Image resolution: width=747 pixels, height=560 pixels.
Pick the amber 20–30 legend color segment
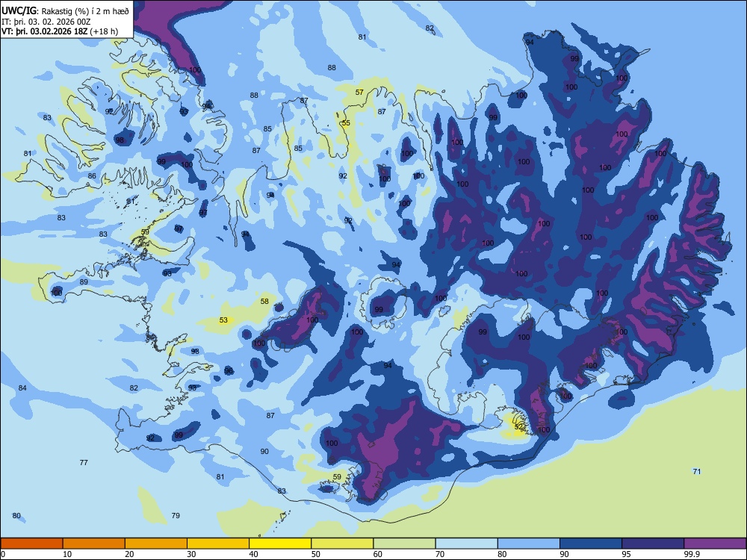156,544
